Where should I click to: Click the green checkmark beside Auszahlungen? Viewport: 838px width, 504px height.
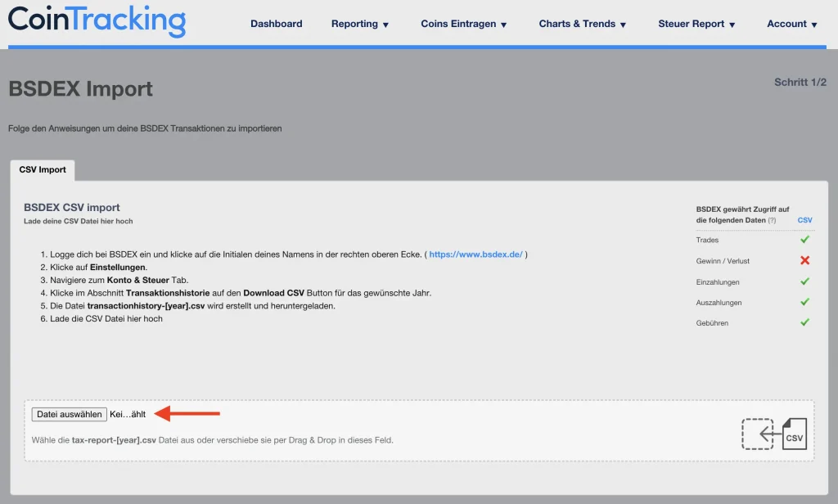coord(804,302)
